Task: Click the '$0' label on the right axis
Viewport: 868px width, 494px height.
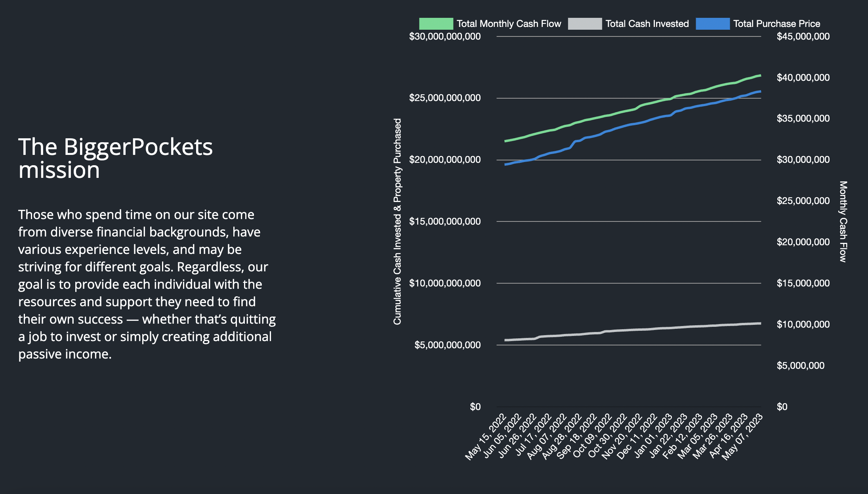Action: 782,407
